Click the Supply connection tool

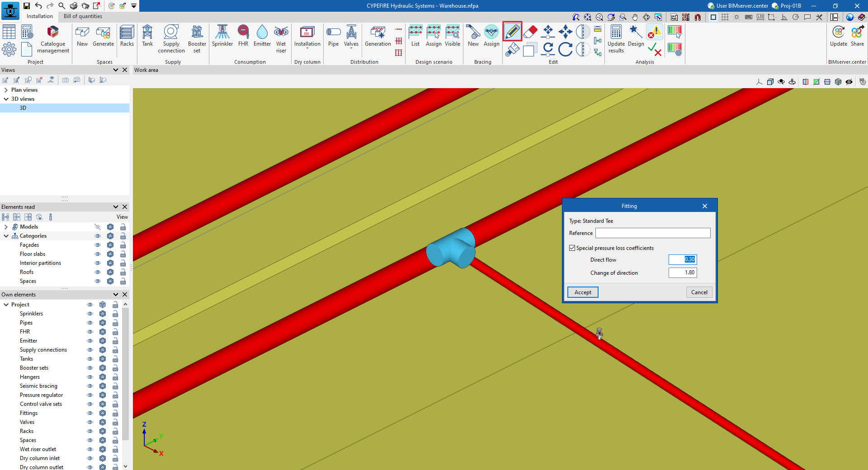(x=171, y=39)
